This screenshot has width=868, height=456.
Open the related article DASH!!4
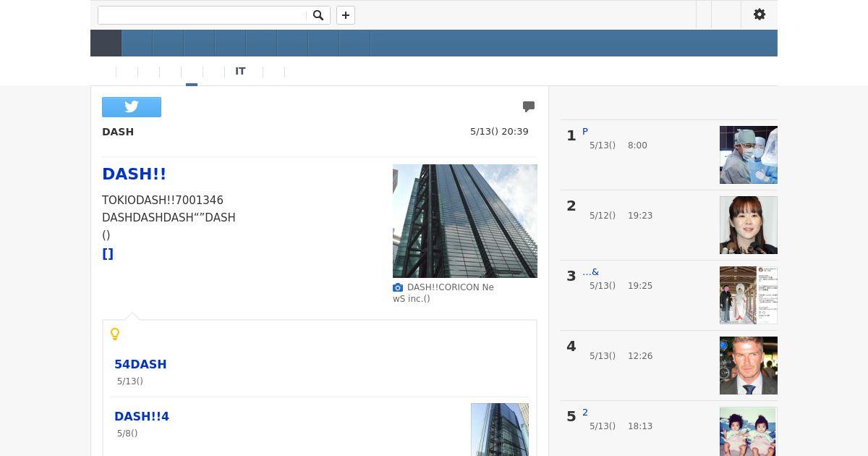pyautogui.click(x=142, y=416)
